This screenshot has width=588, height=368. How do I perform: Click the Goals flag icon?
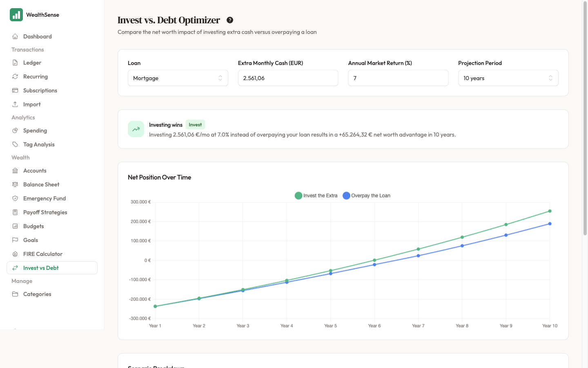[x=15, y=240]
